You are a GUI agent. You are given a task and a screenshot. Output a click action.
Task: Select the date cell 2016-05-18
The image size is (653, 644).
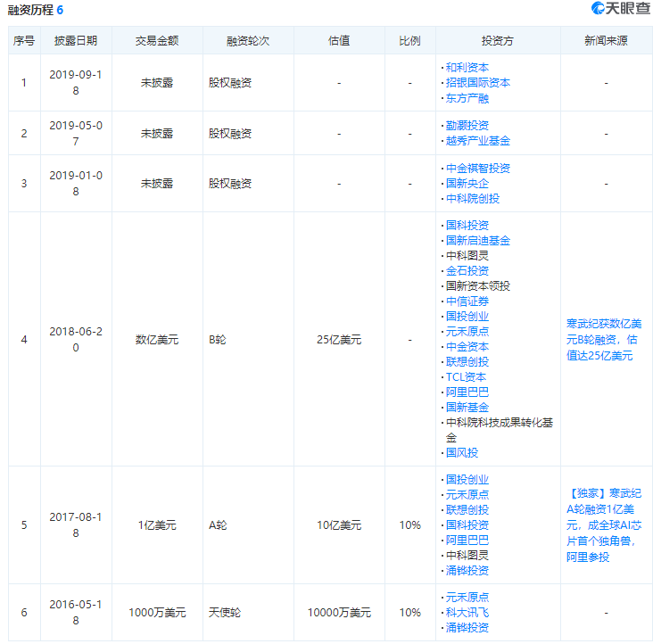click(76, 613)
